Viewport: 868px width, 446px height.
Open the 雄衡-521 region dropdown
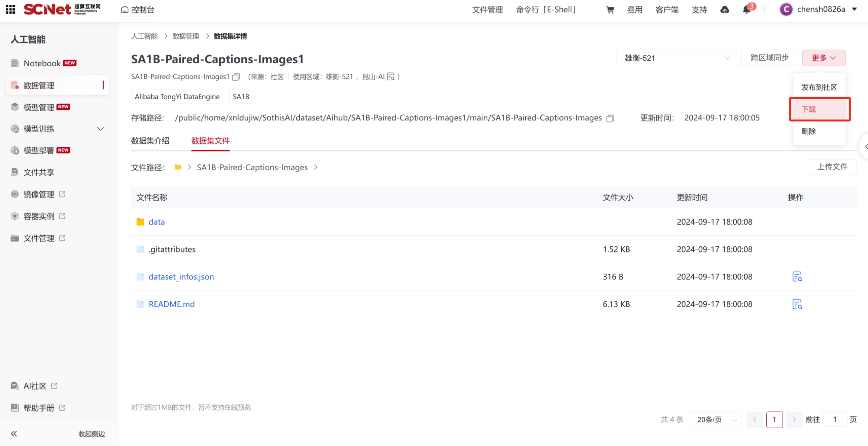[x=676, y=58]
